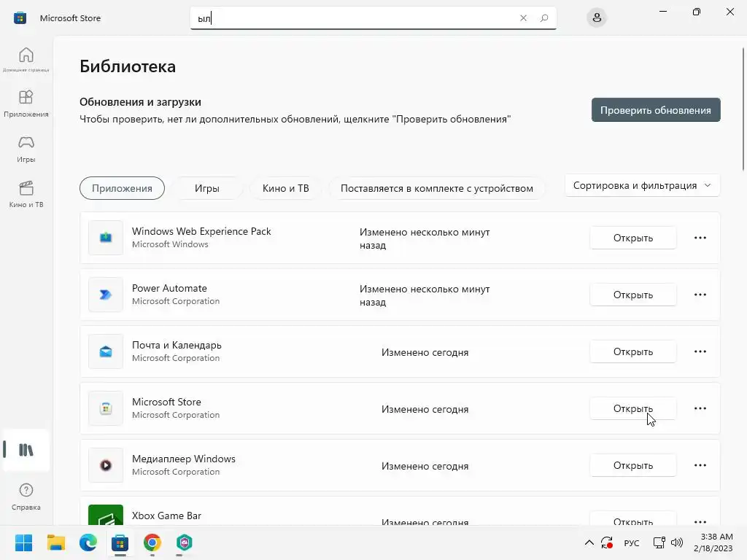Click the Почта и Календарь app icon
Screen dimensions: 747x560
(106, 351)
